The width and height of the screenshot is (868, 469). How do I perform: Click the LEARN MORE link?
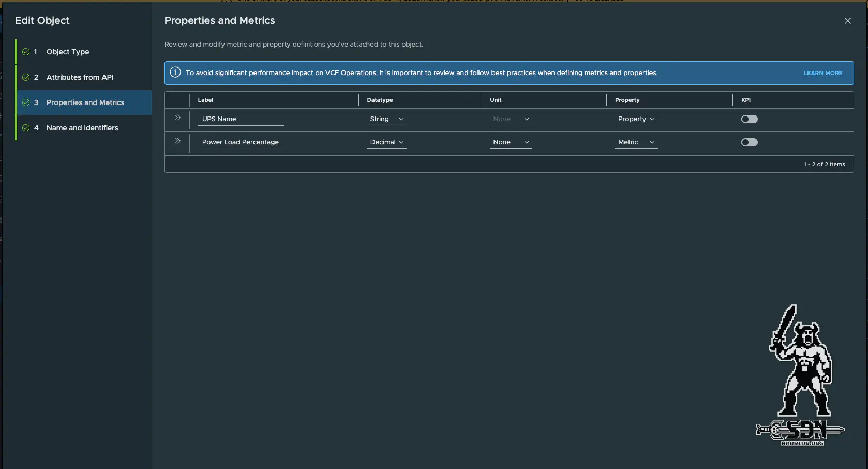822,73
